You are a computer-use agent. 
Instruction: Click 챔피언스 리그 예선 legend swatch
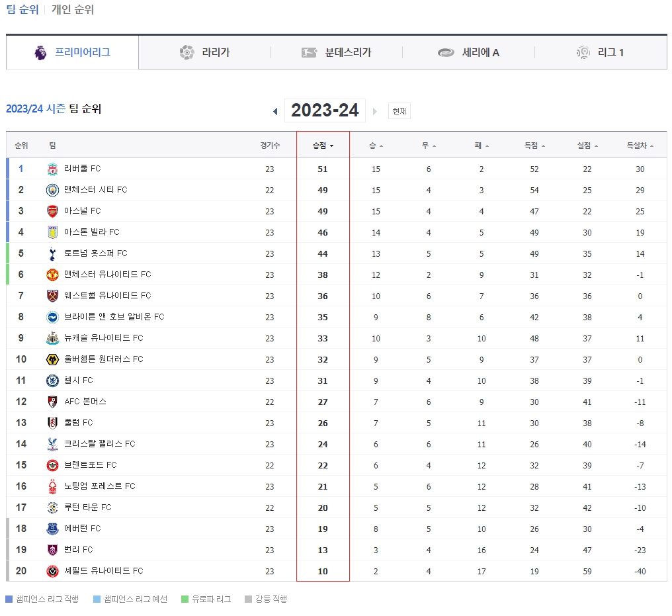click(97, 599)
